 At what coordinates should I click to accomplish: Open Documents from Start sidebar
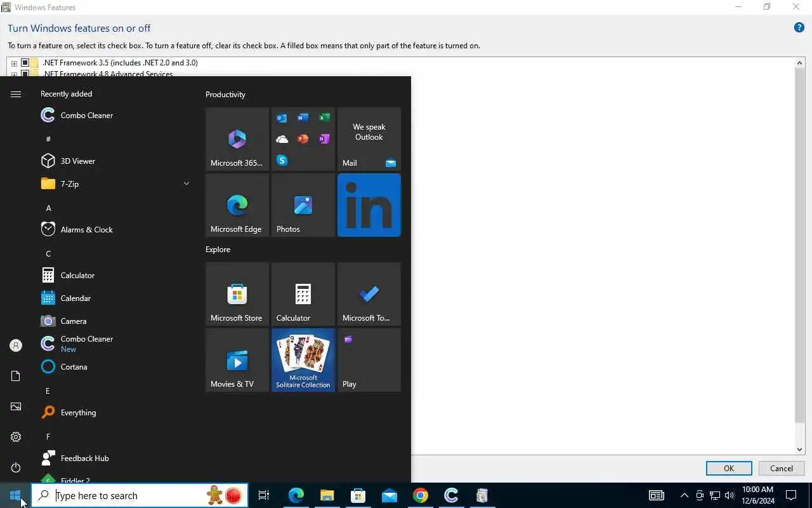click(x=16, y=376)
